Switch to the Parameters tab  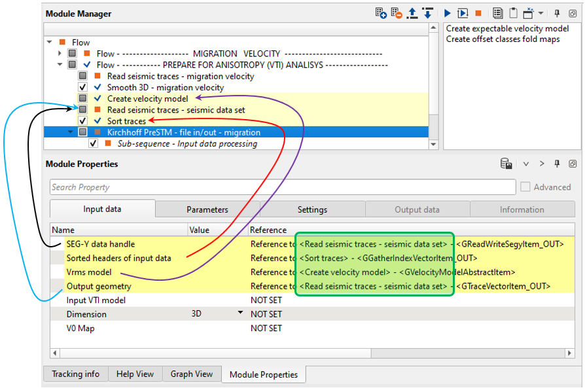tap(207, 209)
